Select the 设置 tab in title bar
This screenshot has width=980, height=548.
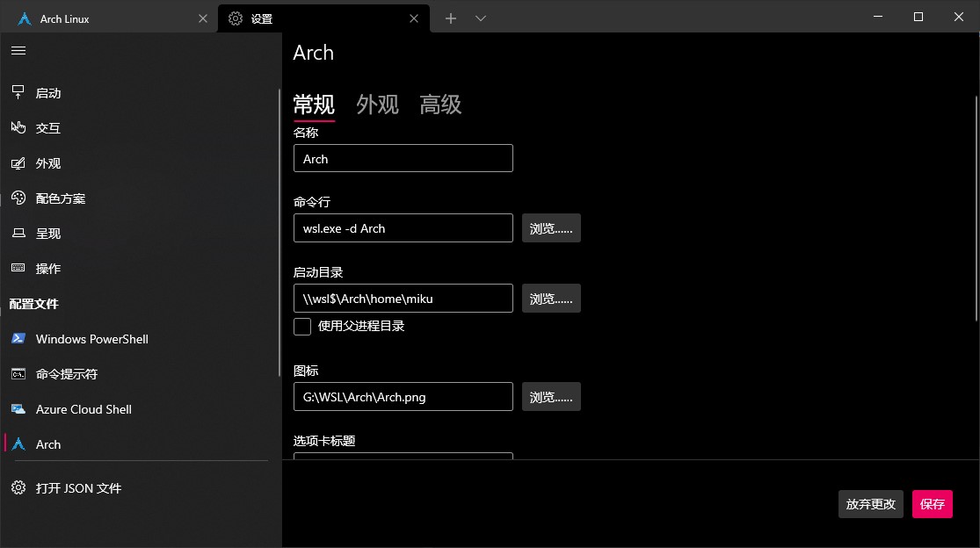coord(323,18)
